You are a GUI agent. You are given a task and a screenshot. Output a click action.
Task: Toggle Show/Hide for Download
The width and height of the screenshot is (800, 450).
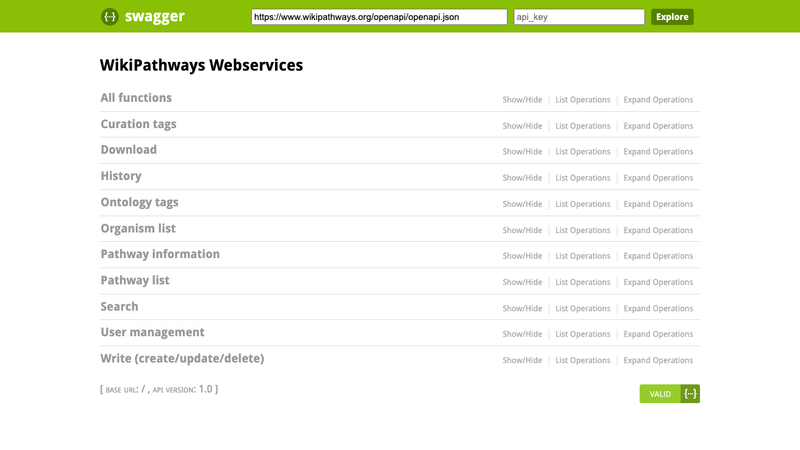click(x=522, y=152)
